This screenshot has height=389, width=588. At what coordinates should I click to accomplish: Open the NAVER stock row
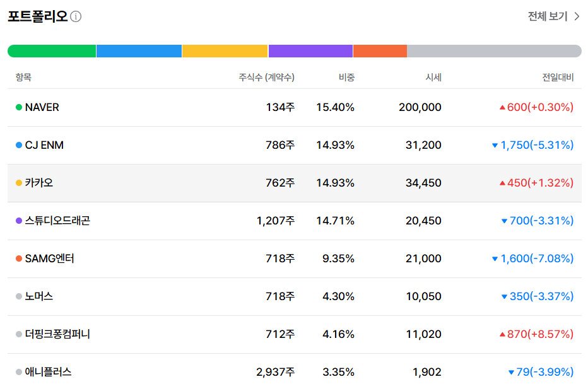tap(295, 108)
